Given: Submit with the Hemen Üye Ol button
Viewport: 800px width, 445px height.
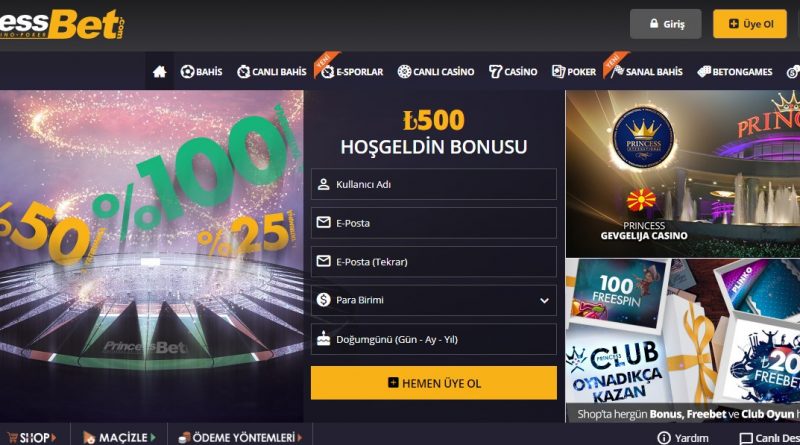Looking at the screenshot, I should (x=434, y=383).
